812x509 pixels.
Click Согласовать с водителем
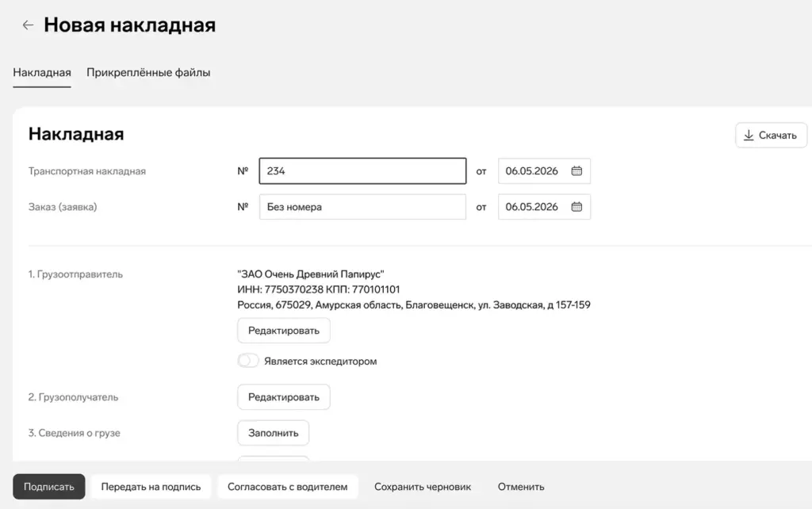(287, 487)
